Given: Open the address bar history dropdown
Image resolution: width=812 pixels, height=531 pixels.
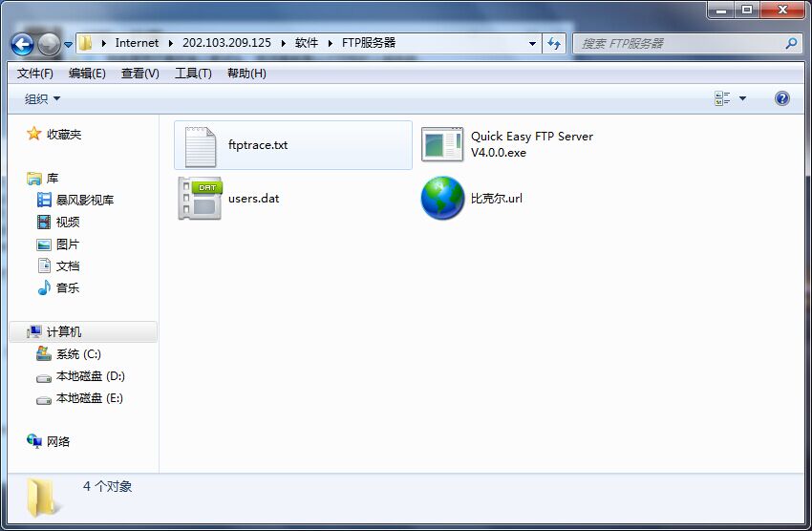Looking at the screenshot, I should click(532, 44).
